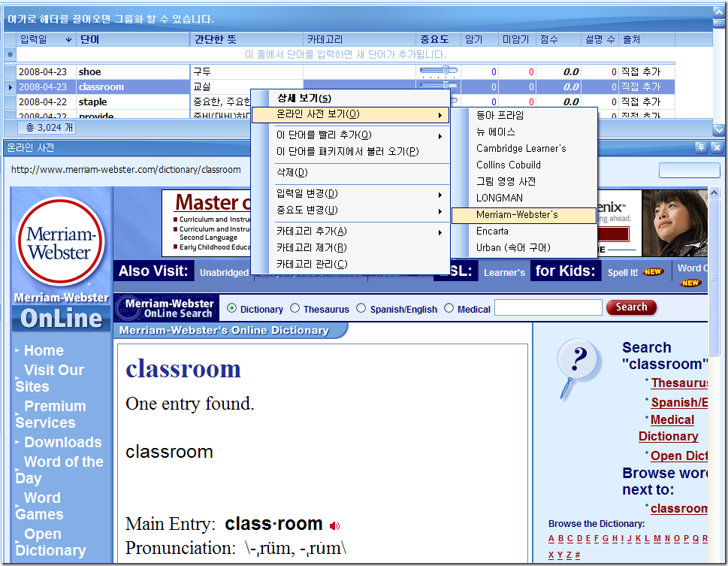Open the Home link in the sidebar
Image resolution: width=728 pixels, height=566 pixels.
point(44,350)
